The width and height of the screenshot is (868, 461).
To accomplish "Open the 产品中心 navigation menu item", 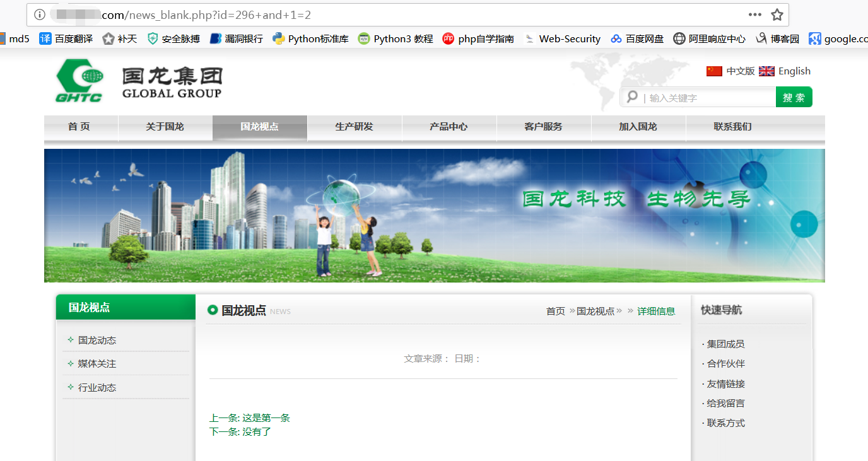I will point(449,126).
